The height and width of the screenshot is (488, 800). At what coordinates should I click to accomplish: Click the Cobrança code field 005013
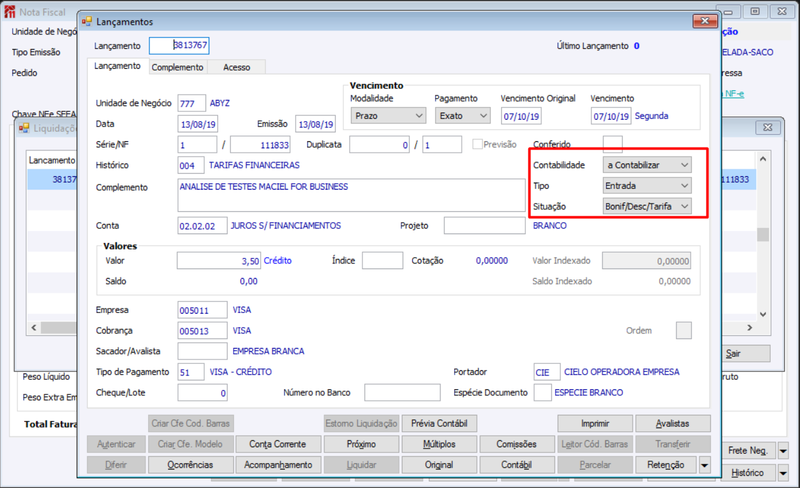(202, 330)
